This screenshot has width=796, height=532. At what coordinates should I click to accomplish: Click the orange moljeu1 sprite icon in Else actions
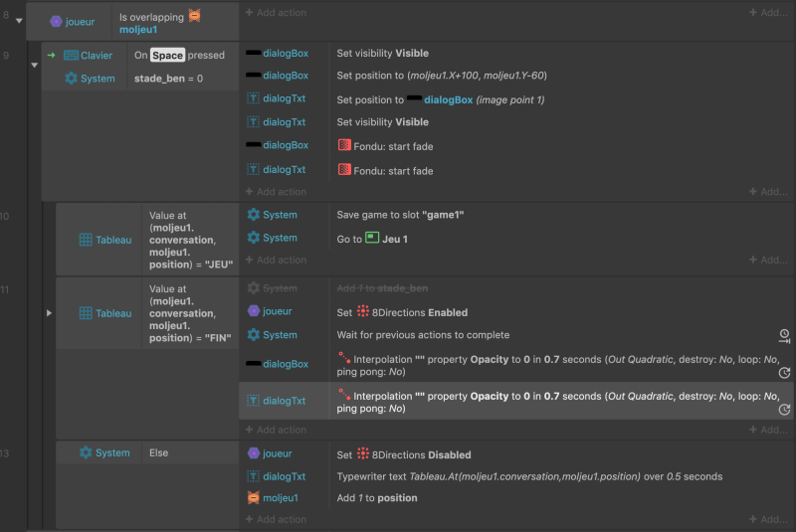tap(254, 497)
